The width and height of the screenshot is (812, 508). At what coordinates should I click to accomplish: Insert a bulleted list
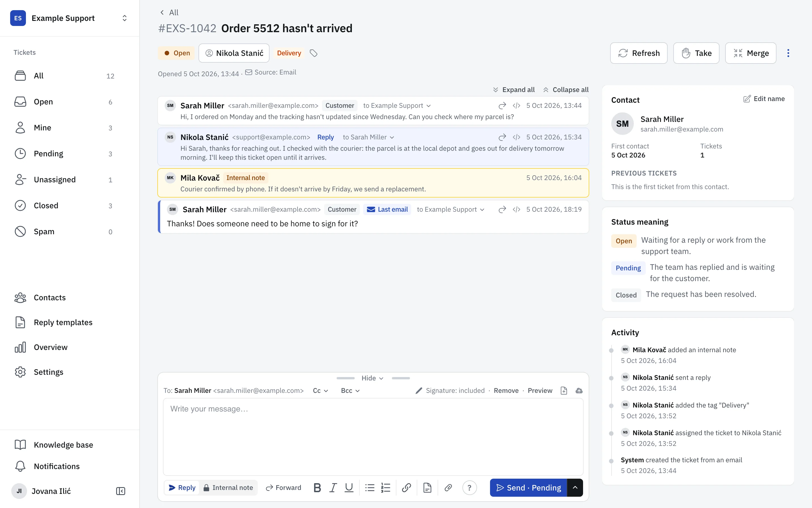pyautogui.click(x=370, y=487)
